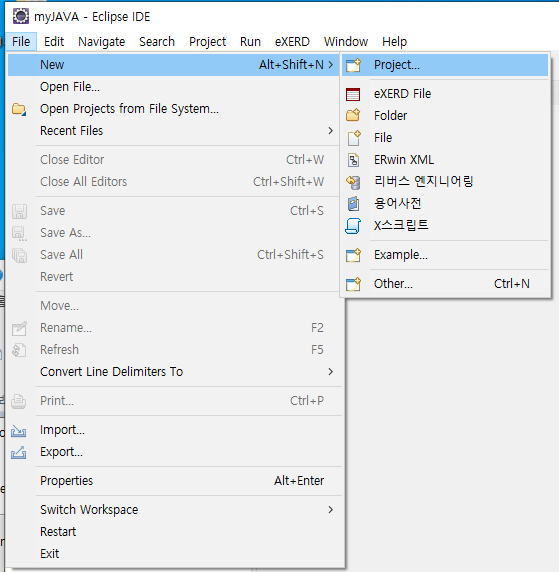
Task: Choose 리버스 엔지니어링 menu entry
Action: click(445, 181)
